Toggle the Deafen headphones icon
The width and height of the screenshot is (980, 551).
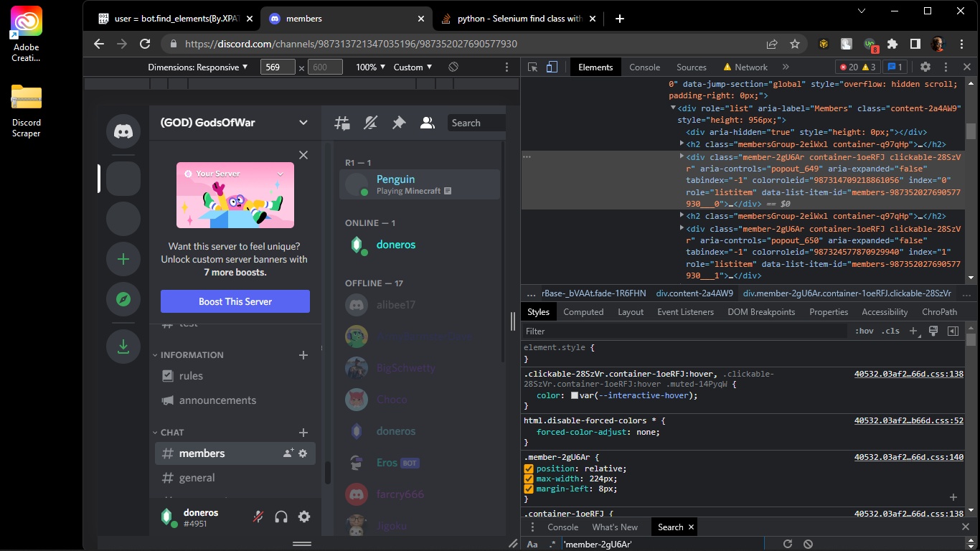281,517
